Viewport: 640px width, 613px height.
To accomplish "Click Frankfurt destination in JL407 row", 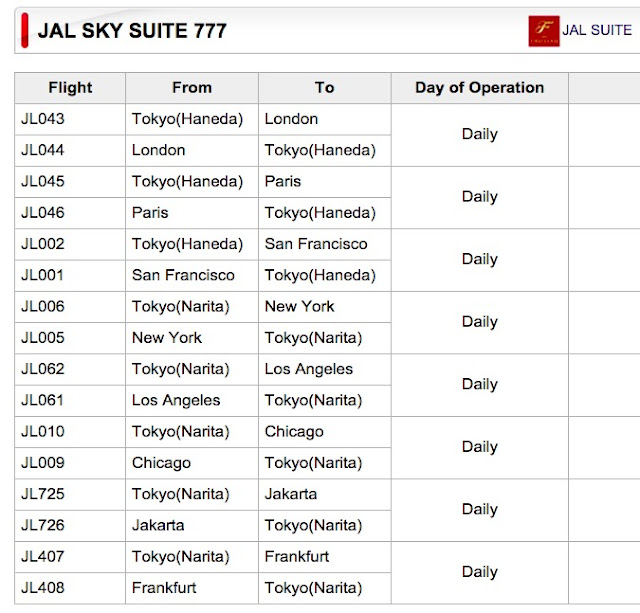I will [297, 556].
